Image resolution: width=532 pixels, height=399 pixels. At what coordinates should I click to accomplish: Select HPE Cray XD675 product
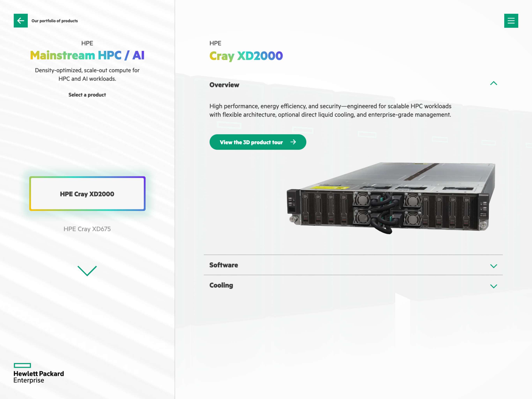(87, 229)
